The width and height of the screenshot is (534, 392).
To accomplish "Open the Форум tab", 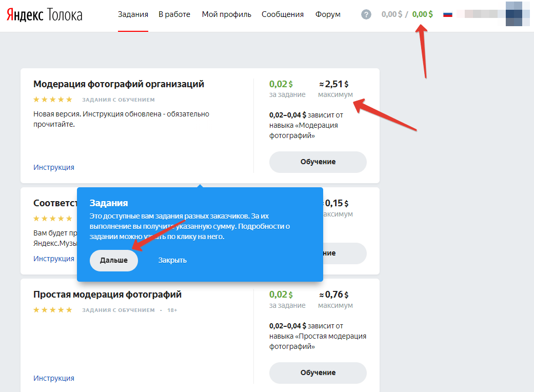I will click(x=328, y=14).
